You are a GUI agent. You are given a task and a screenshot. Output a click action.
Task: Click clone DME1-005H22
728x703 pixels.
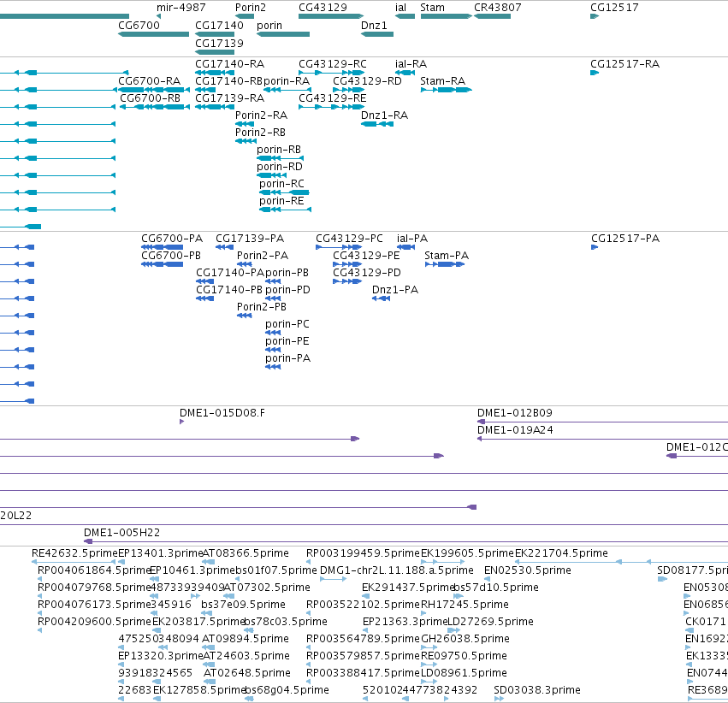click(x=405, y=541)
